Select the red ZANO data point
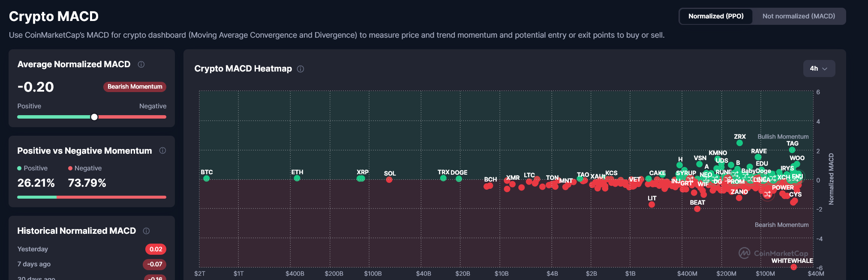The image size is (868, 280). point(739,198)
